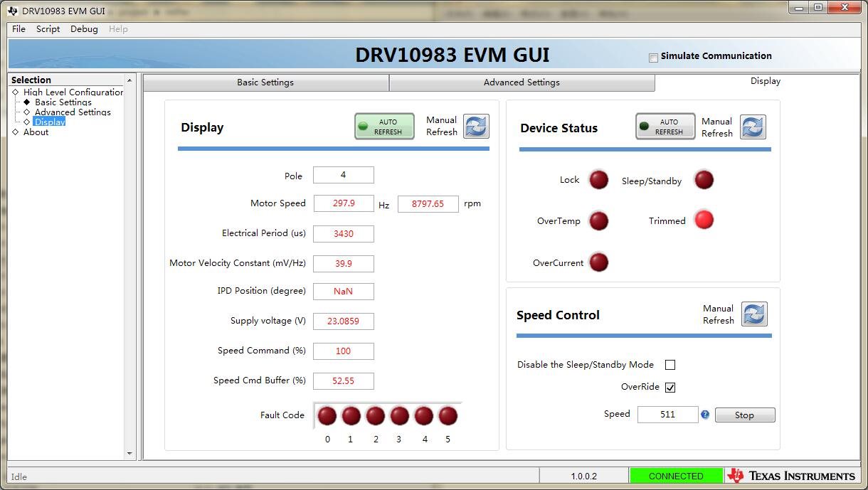This screenshot has width=868, height=490.
Task: Close the DRV10983 EVM GUI window
Action: click(845, 7)
